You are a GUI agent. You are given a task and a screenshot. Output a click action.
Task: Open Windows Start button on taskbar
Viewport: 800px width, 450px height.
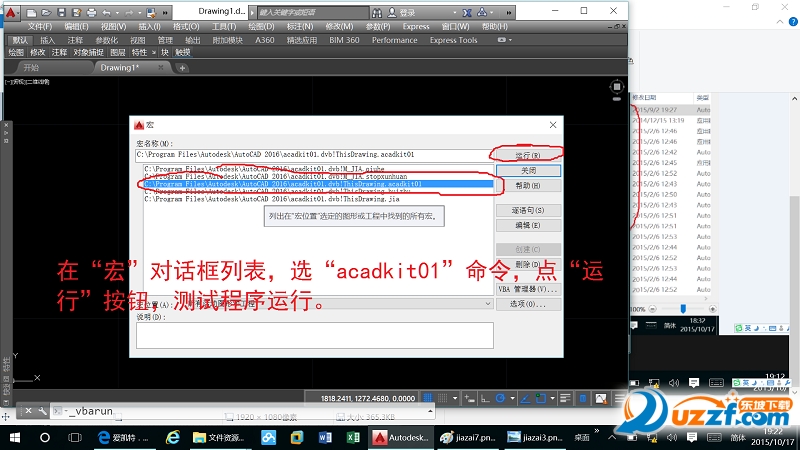15,437
